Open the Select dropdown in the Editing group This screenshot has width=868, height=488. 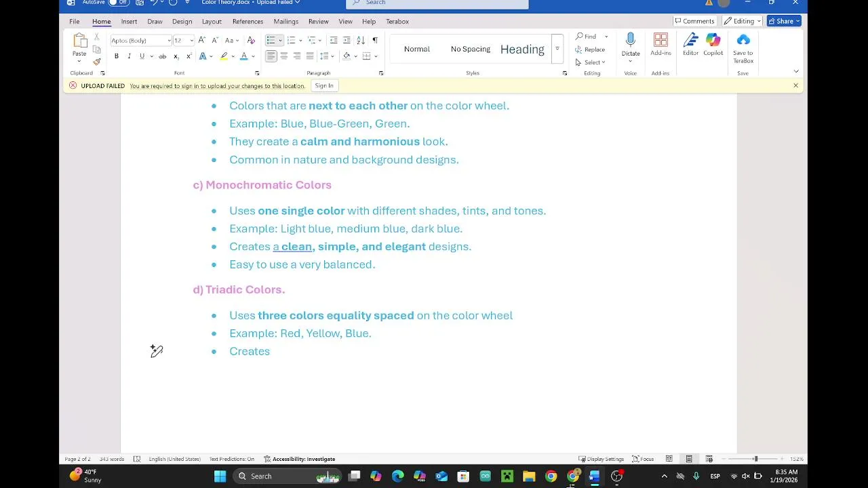pyautogui.click(x=590, y=62)
